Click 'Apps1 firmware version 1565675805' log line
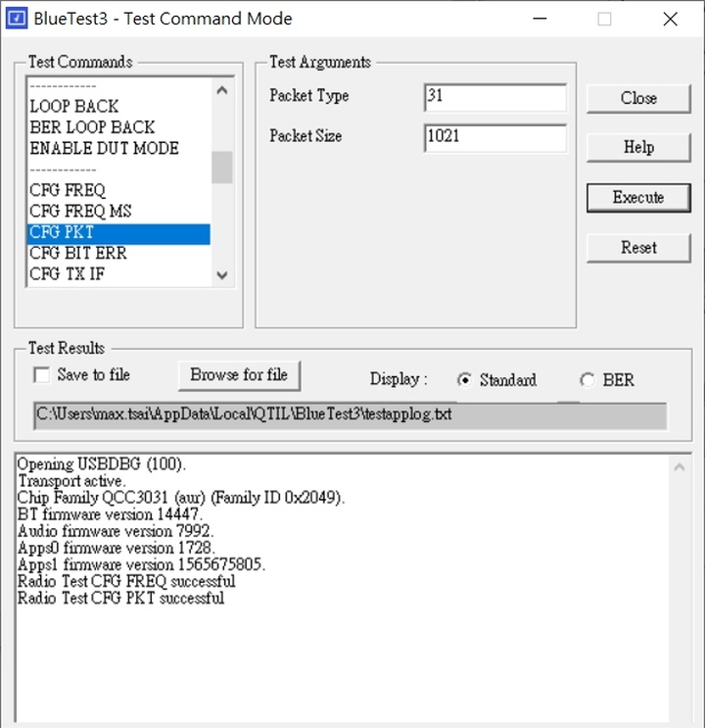 [x=141, y=564]
